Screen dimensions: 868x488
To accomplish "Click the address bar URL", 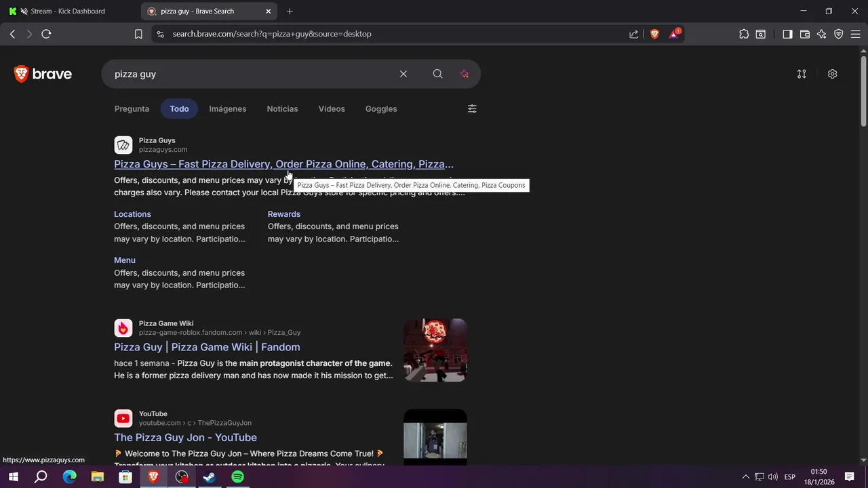I will pyautogui.click(x=272, y=34).
